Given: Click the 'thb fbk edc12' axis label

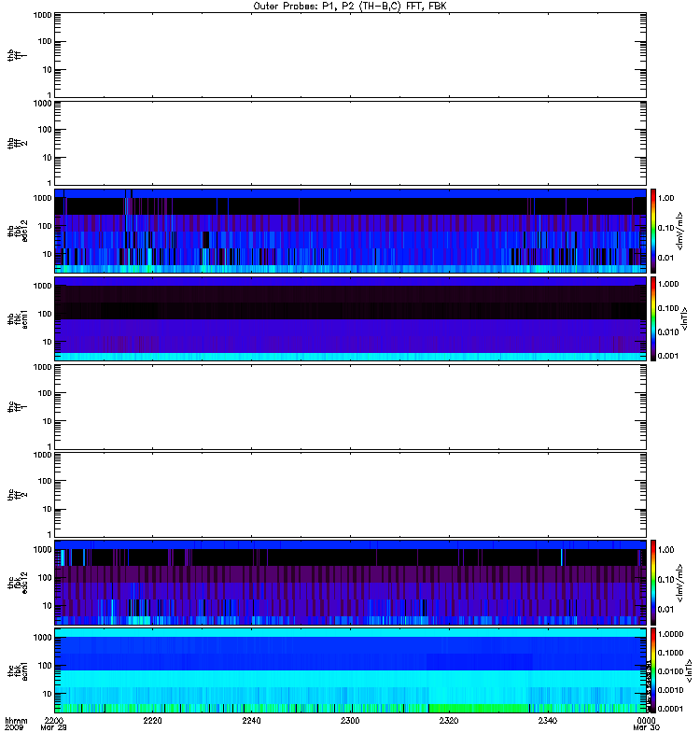Looking at the screenshot, I should click(x=17, y=231).
